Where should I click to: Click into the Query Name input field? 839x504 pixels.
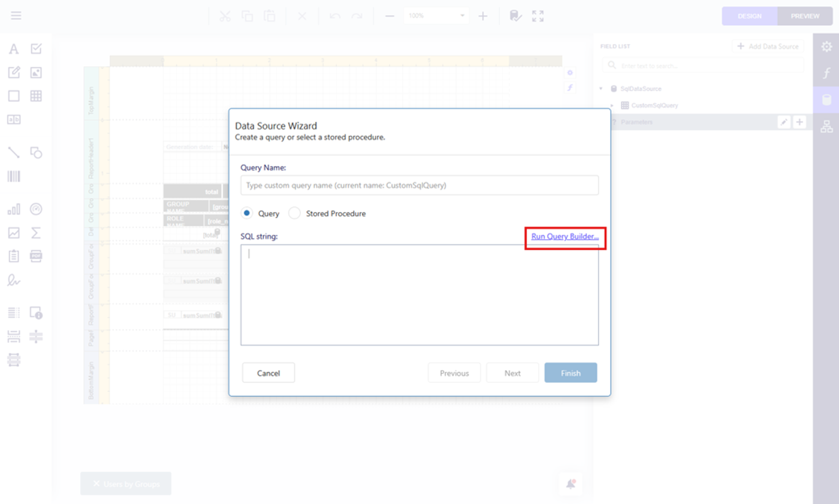[419, 185]
